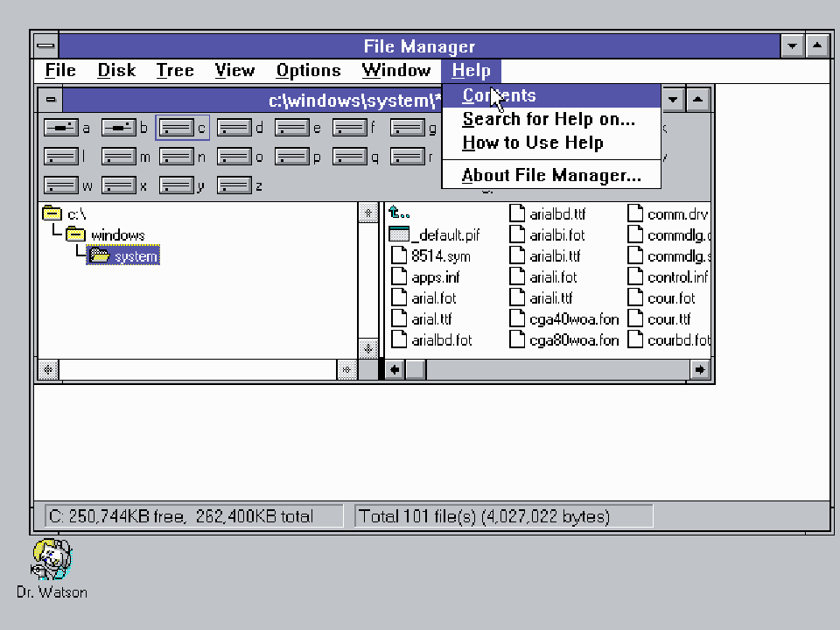This screenshot has width=840, height=630.
Task: Open Dr. Watson desktop icon
Action: [52, 560]
